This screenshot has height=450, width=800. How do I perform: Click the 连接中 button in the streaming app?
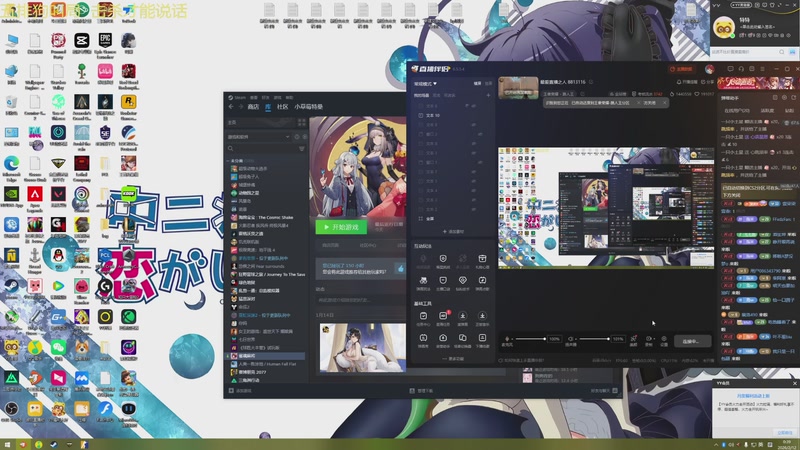(692, 341)
